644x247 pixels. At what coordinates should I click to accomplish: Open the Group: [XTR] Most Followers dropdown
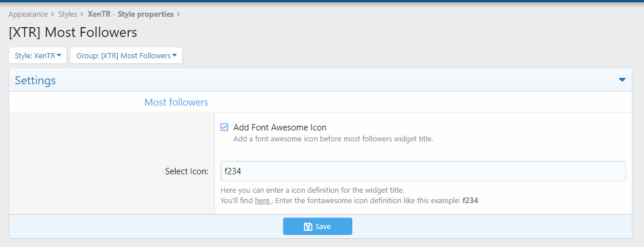pos(126,56)
